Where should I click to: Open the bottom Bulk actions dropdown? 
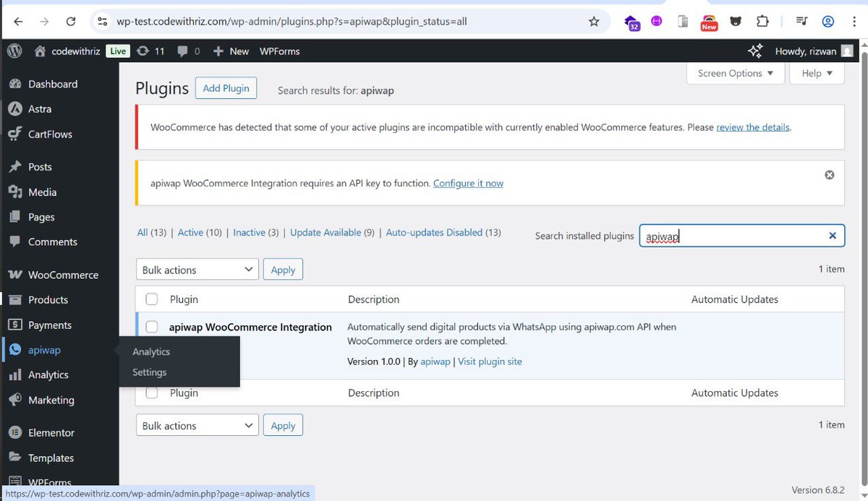coord(197,426)
